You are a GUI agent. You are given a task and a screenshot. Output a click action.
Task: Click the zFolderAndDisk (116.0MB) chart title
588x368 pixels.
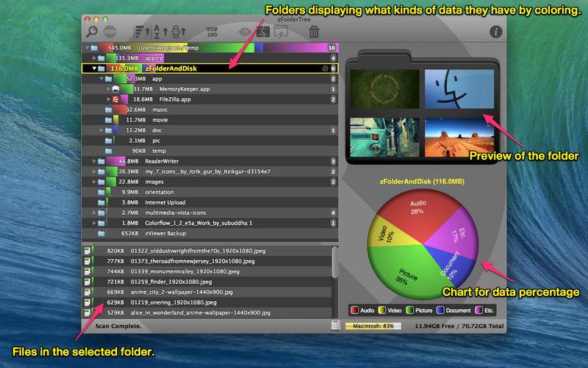coord(422,181)
